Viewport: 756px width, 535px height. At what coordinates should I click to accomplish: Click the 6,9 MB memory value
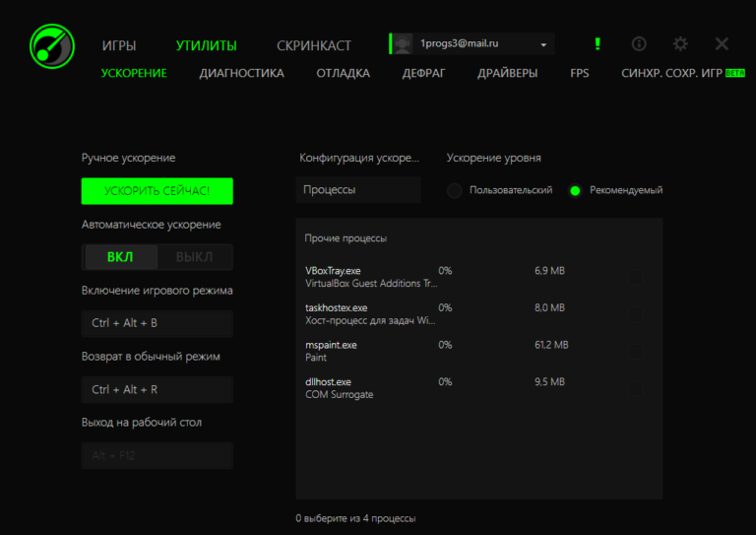(x=549, y=271)
